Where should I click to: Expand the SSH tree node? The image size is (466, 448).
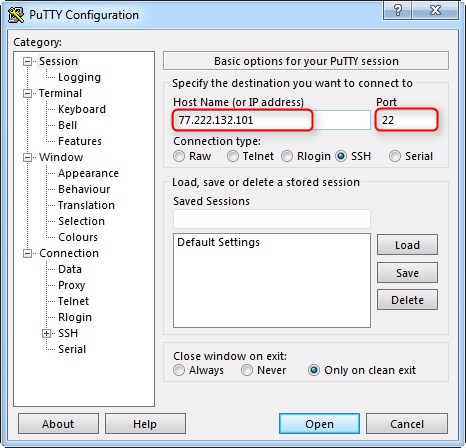click(x=46, y=333)
